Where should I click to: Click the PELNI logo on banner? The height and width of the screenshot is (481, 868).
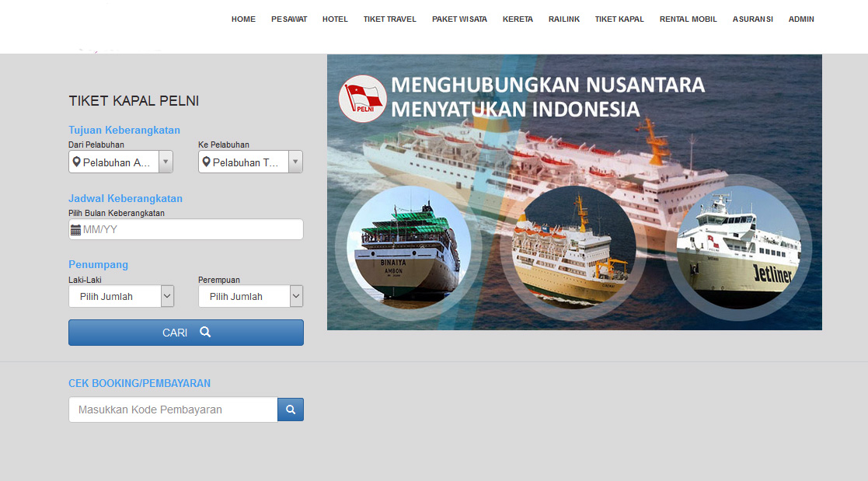[x=363, y=99]
